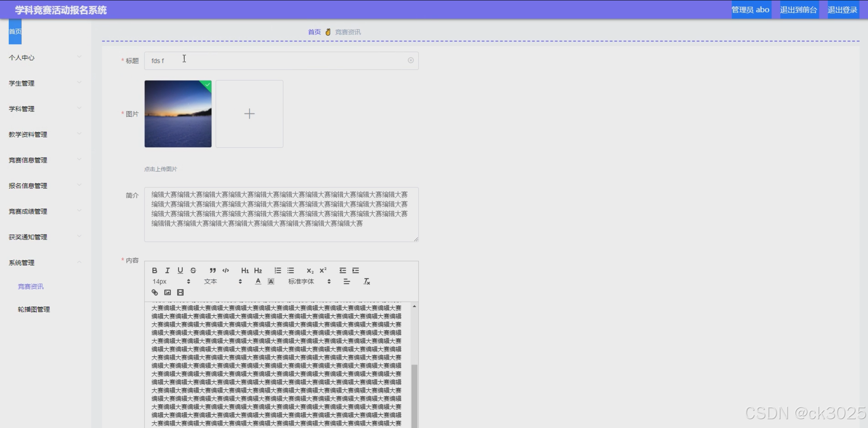Toggle underline formatting in editor
This screenshot has height=428, width=868.
tap(180, 270)
